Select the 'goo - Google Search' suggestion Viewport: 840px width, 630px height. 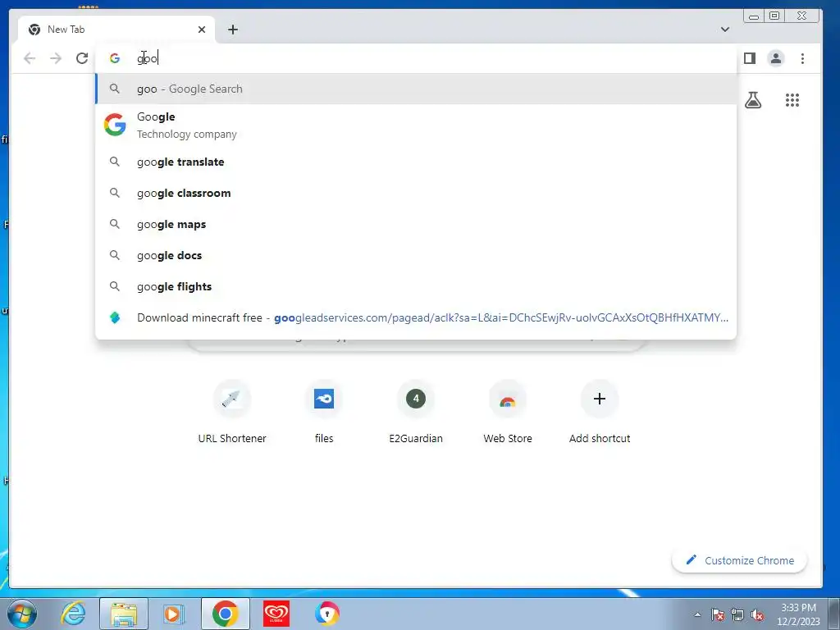coord(416,89)
